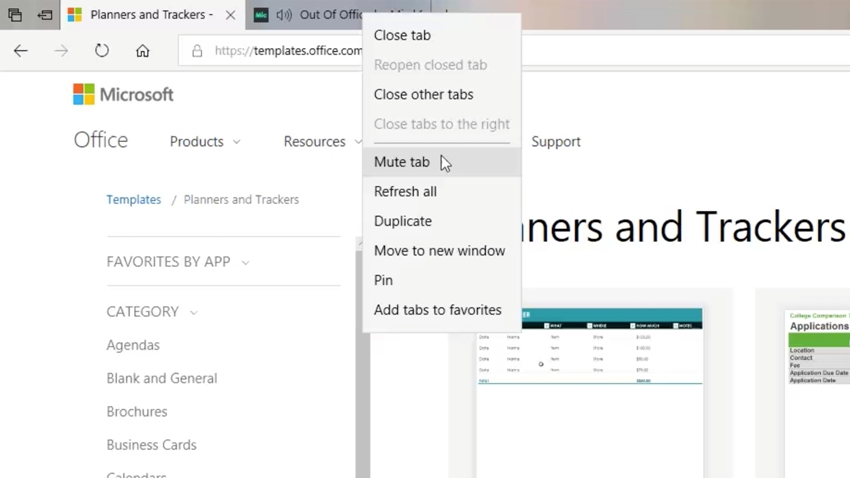Open the tab preview panel icon
Screen dimensions: 850x478
tap(15, 15)
